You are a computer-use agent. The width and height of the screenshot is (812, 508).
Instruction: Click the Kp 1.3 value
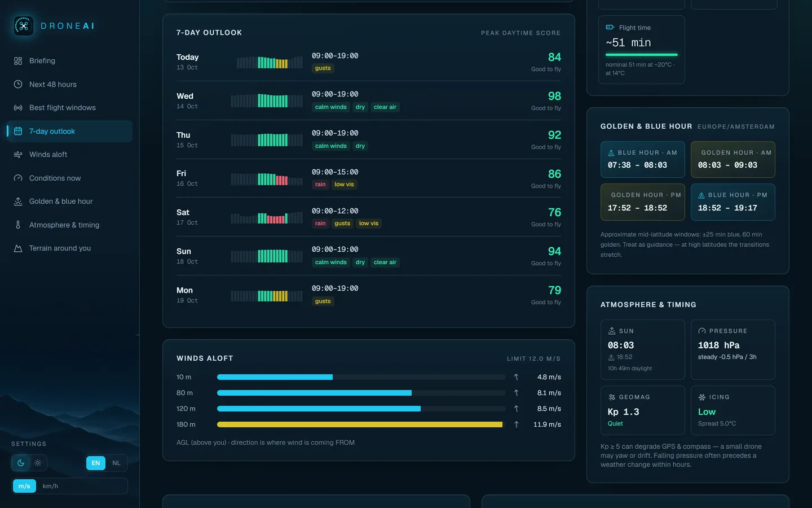pyautogui.click(x=623, y=412)
